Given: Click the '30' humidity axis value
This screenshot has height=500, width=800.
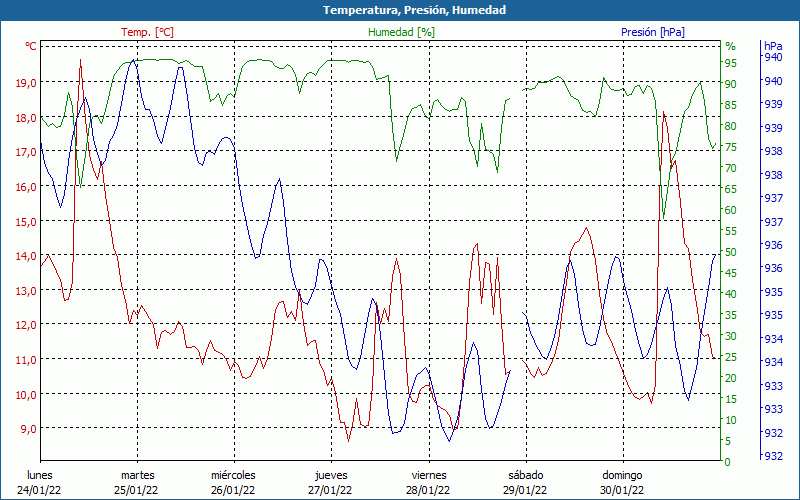Looking at the screenshot, I should [731, 336].
